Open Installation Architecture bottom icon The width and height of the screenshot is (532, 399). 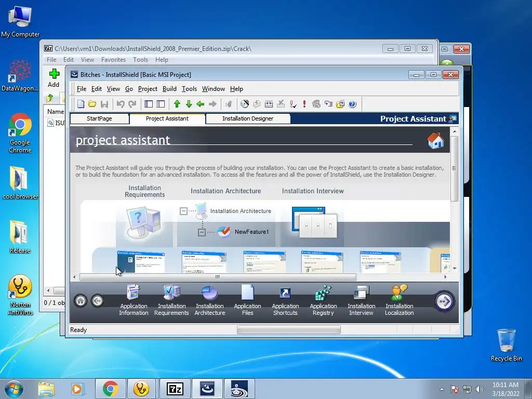pyautogui.click(x=210, y=300)
